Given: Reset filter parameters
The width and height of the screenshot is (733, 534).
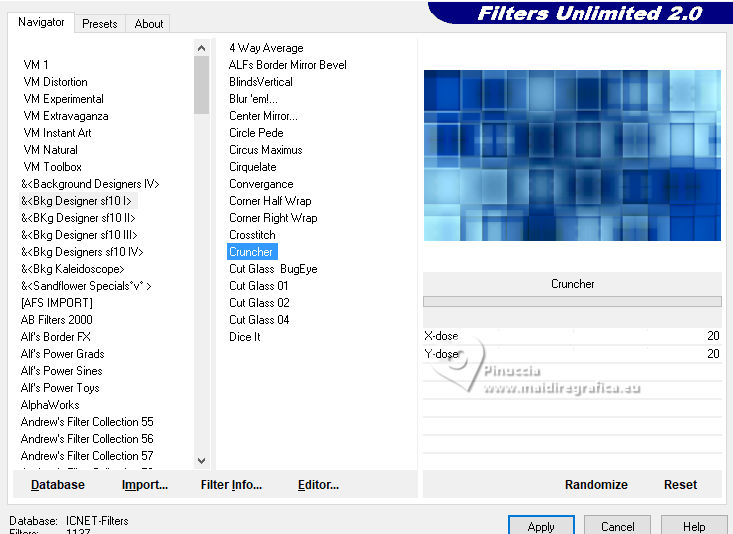Looking at the screenshot, I should (x=680, y=484).
